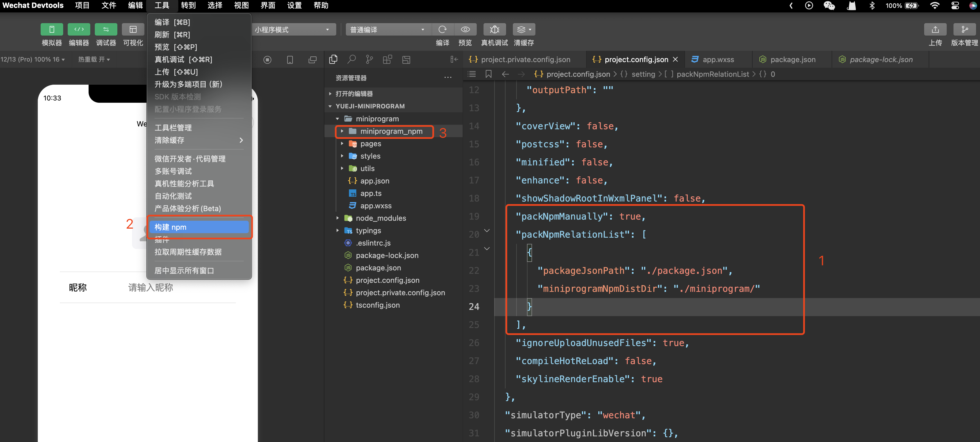This screenshot has width=980, height=442.
Task: Open the source control icon in sidebar
Action: coord(369,59)
